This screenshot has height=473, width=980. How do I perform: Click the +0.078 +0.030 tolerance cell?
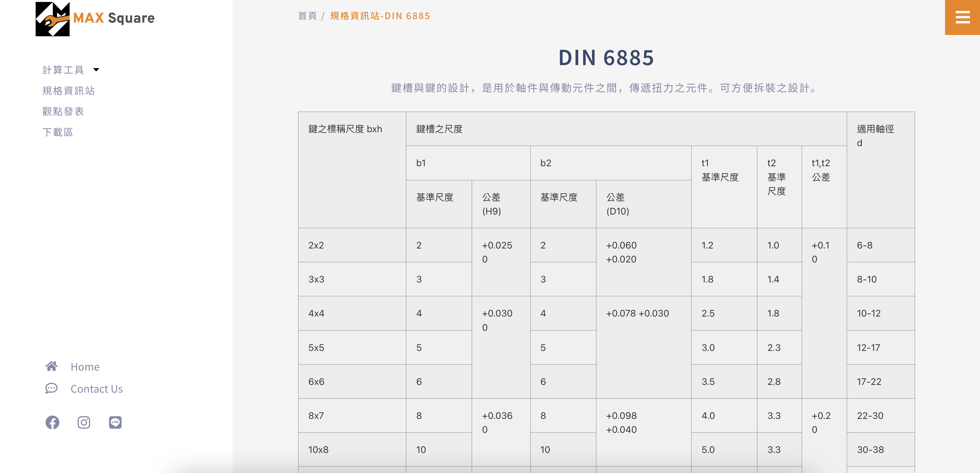pos(643,347)
